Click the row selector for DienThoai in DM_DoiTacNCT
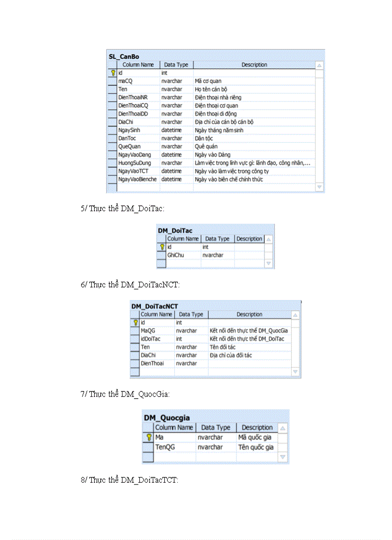The width and height of the screenshot is (392, 540). click(136, 363)
